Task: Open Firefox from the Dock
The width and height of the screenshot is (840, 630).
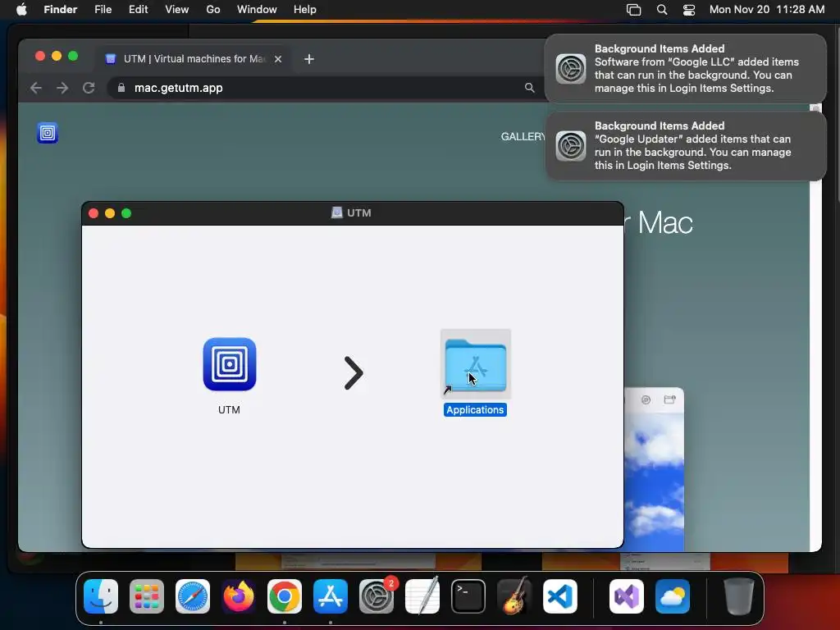Action: pyautogui.click(x=239, y=596)
